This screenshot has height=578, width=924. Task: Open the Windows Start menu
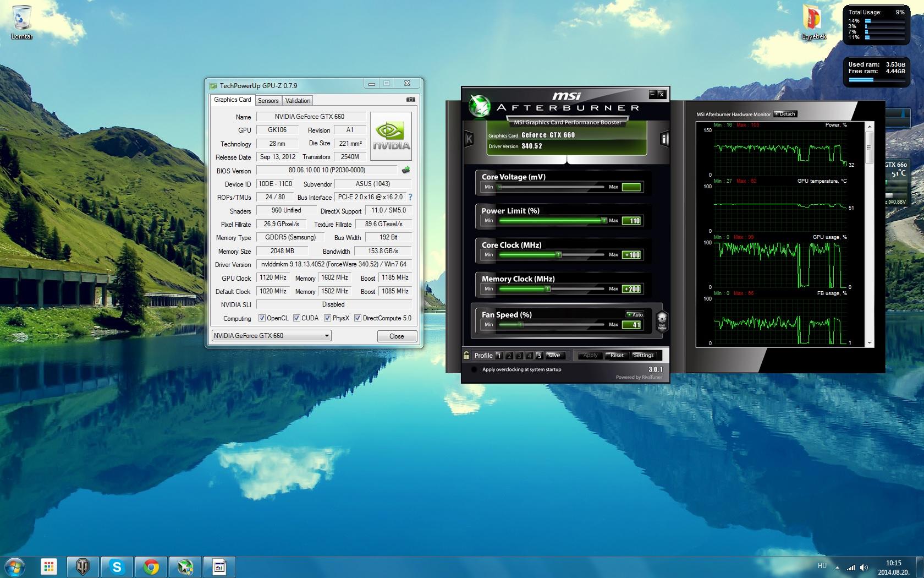[x=15, y=566]
